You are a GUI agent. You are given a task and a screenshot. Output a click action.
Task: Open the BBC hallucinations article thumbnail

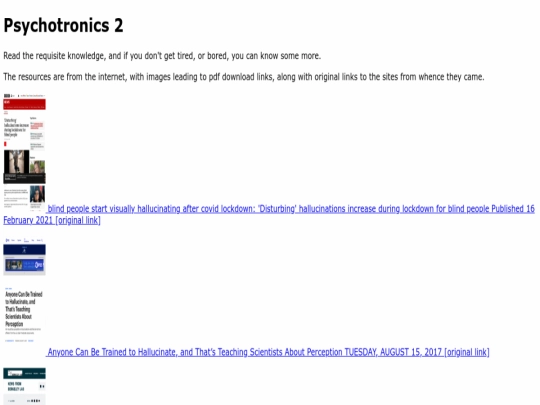24,153
